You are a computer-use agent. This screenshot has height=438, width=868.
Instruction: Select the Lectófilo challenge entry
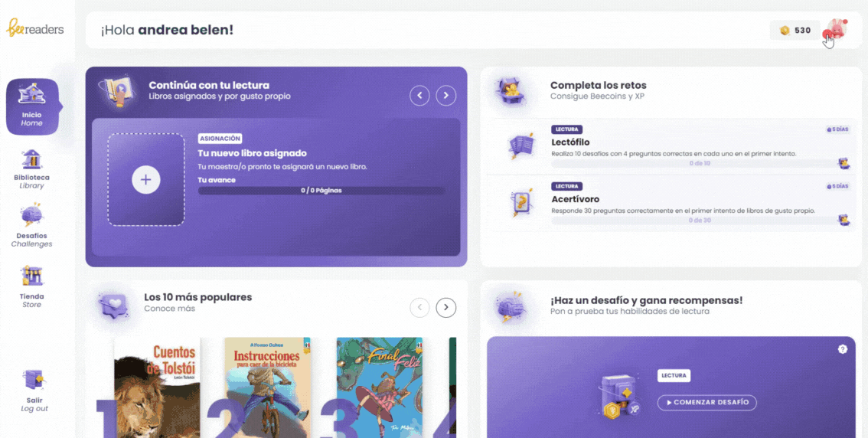pyautogui.click(x=671, y=147)
